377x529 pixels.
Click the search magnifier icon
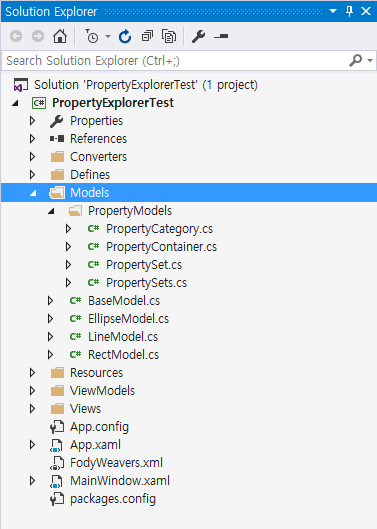pos(356,61)
